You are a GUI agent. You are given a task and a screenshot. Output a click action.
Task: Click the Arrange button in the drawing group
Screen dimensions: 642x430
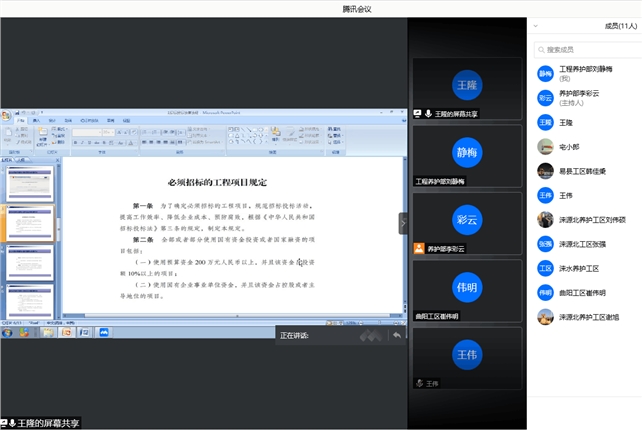pos(276,134)
